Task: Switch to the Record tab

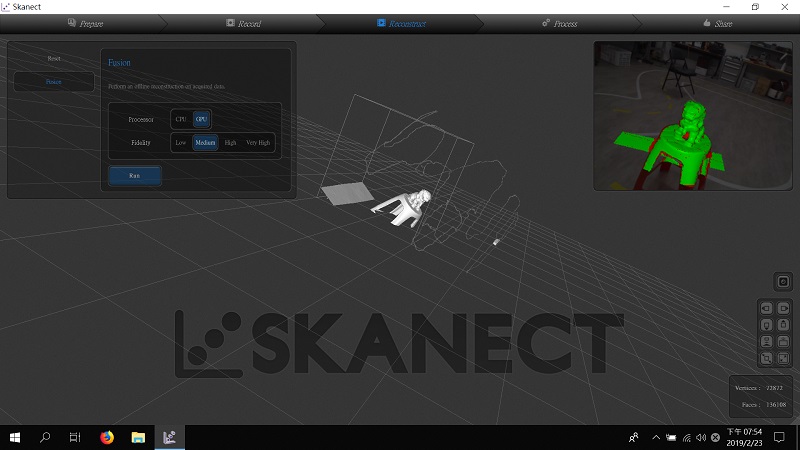Action: click(x=243, y=23)
